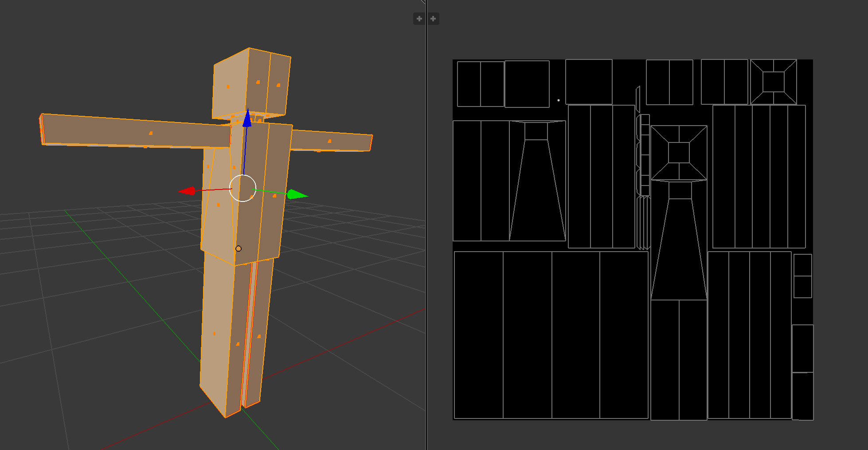The image size is (868, 450).
Task: Expand UV editor tool shelf plus icon
Action: pos(434,19)
